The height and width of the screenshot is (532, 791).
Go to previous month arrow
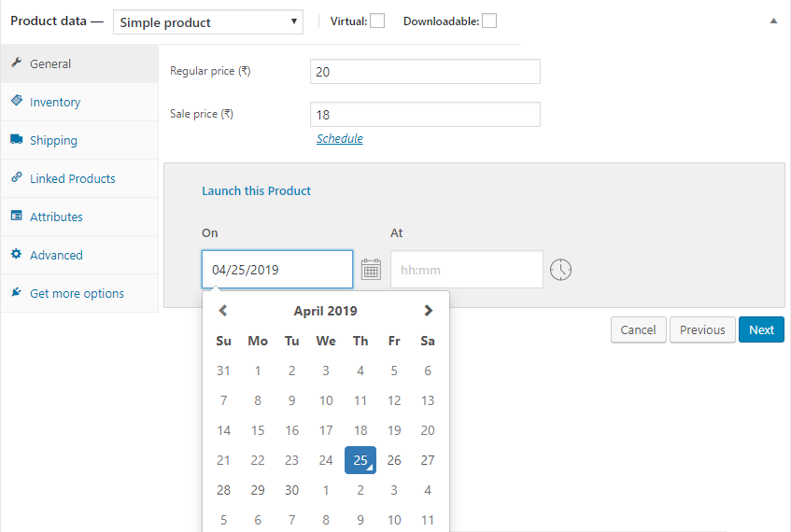click(x=223, y=310)
